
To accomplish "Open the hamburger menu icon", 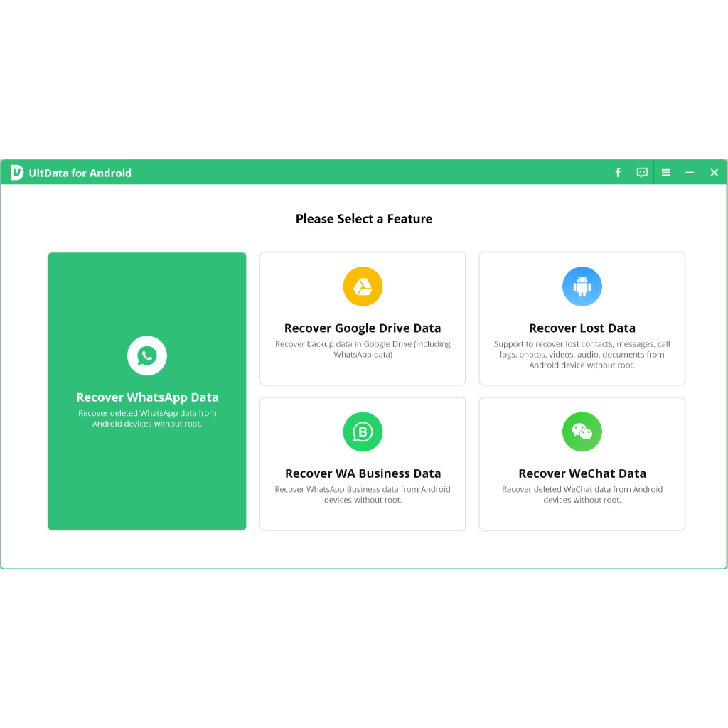I will [665, 173].
